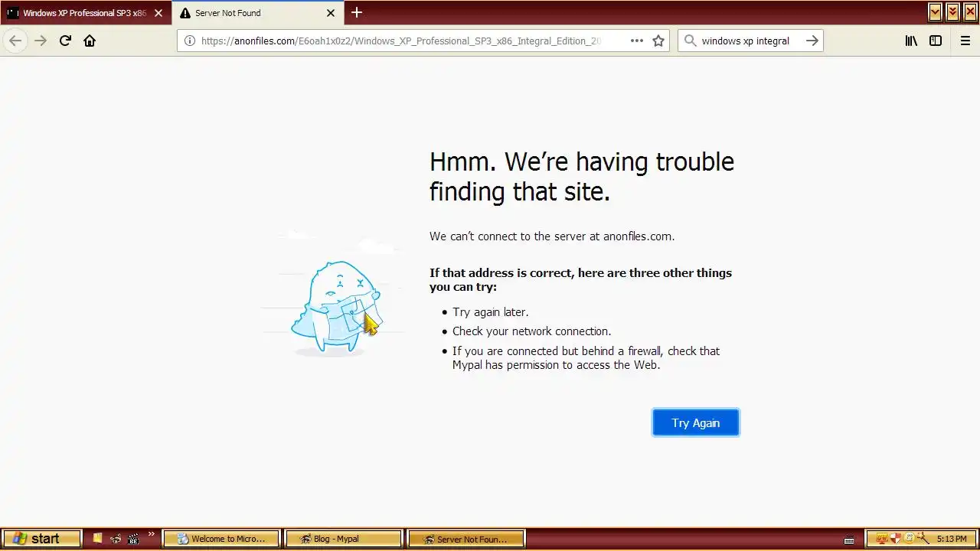Switch to Windows XP Professional SP3 tab
Viewport: 980px width, 551px height.
coord(85,13)
